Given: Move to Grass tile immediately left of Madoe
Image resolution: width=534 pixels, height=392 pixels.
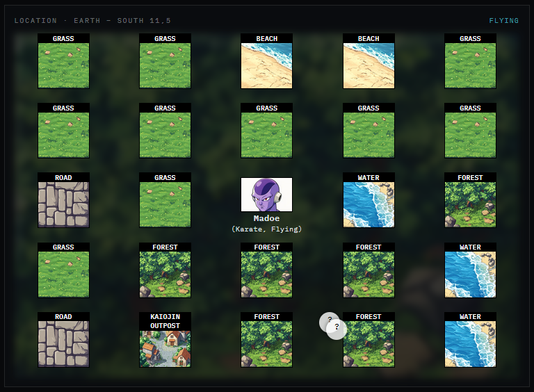Looking at the screenshot, I should coord(165,200).
